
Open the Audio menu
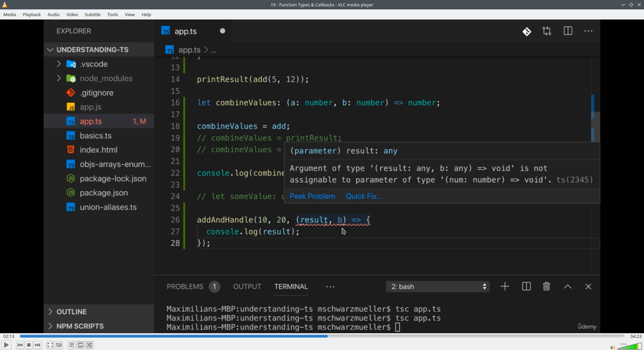[x=53, y=15]
